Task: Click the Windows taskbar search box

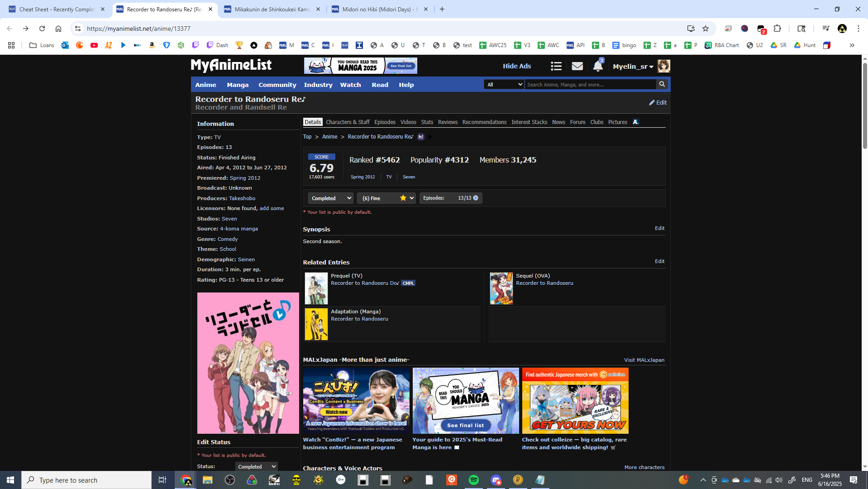Action: pyautogui.click(x=86, y=480)
